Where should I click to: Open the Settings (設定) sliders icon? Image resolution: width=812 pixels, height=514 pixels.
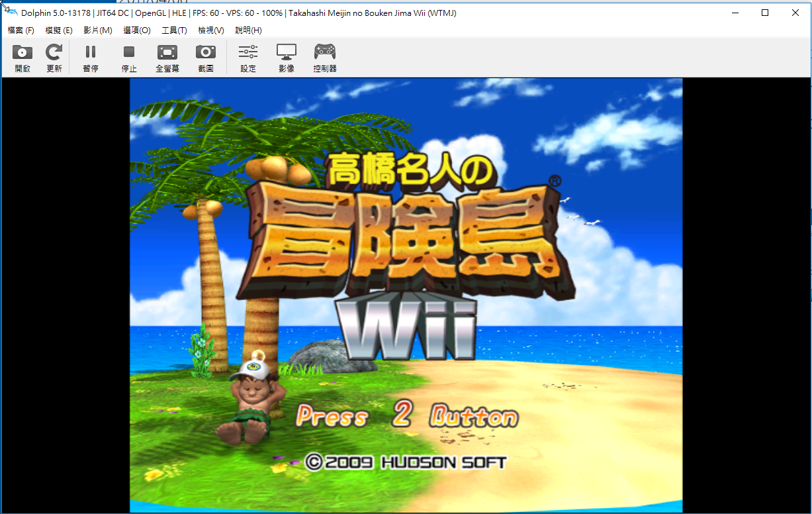tap(248, 52)
